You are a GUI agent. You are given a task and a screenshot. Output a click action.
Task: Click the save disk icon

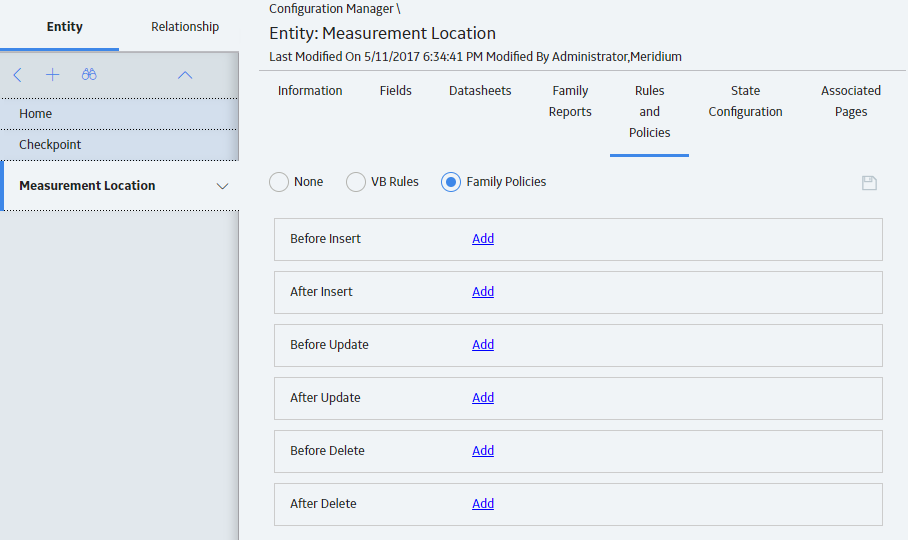click(869, 183)
